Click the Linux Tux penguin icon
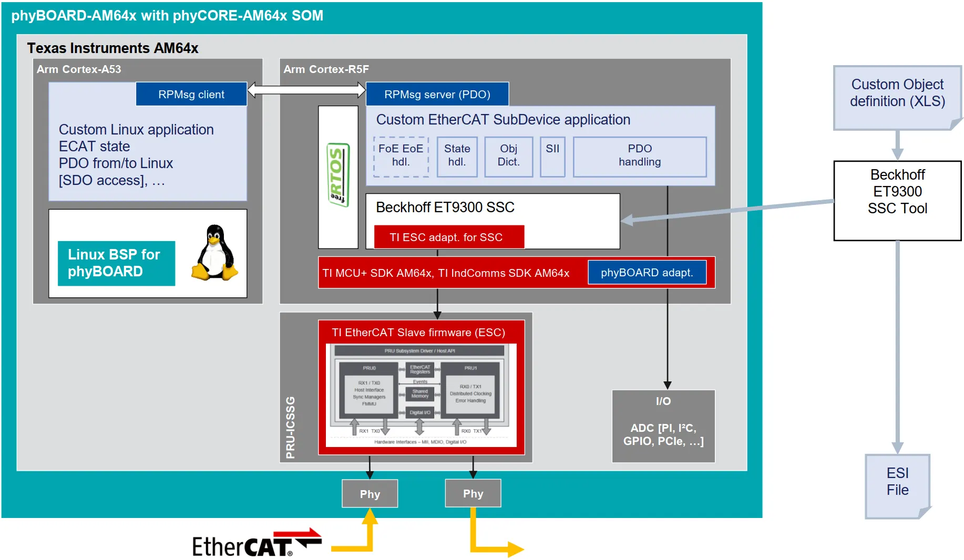This screenshot has height=560, width=964. pyautogui.click(x=214, y=253)
